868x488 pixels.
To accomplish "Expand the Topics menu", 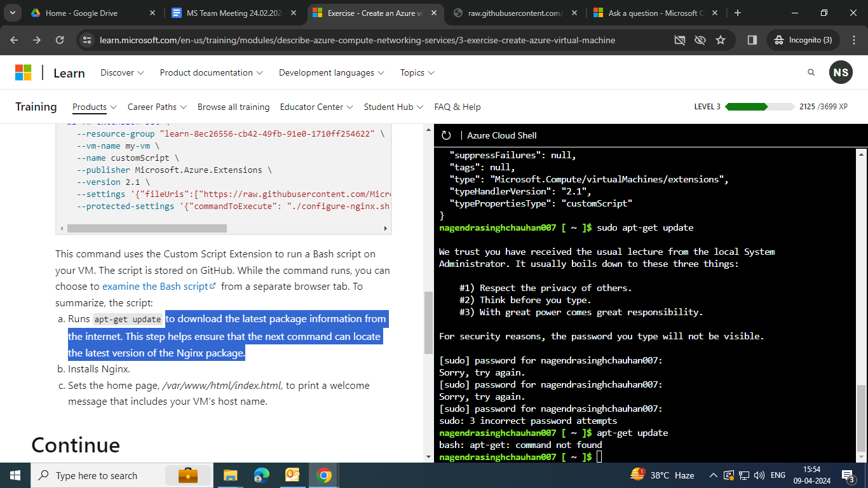I will coord(417,72).
